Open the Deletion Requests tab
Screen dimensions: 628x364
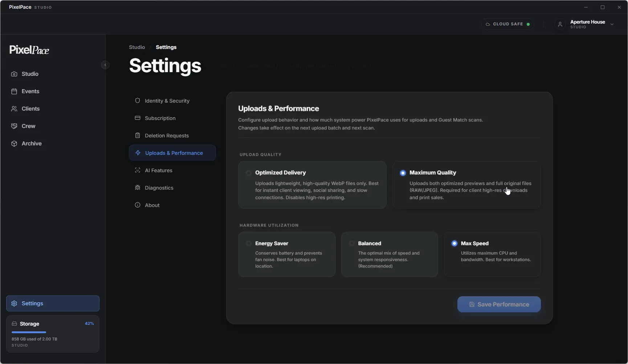172,136
